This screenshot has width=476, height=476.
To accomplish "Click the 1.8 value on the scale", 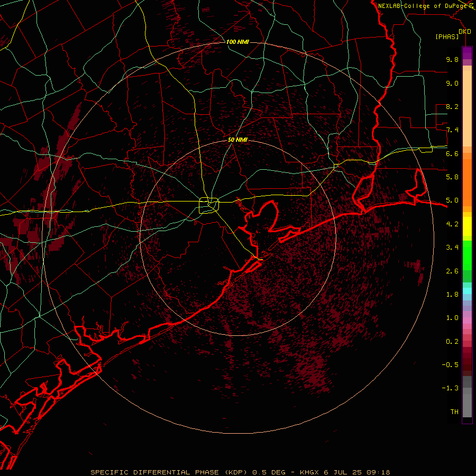I will [x=452, y=295].
